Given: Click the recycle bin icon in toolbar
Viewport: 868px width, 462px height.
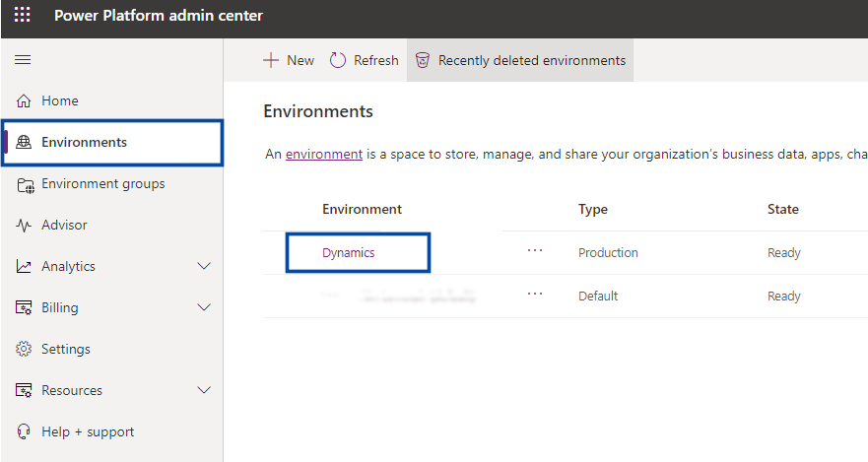Looking at the screenshot, I should pos(423,60).
